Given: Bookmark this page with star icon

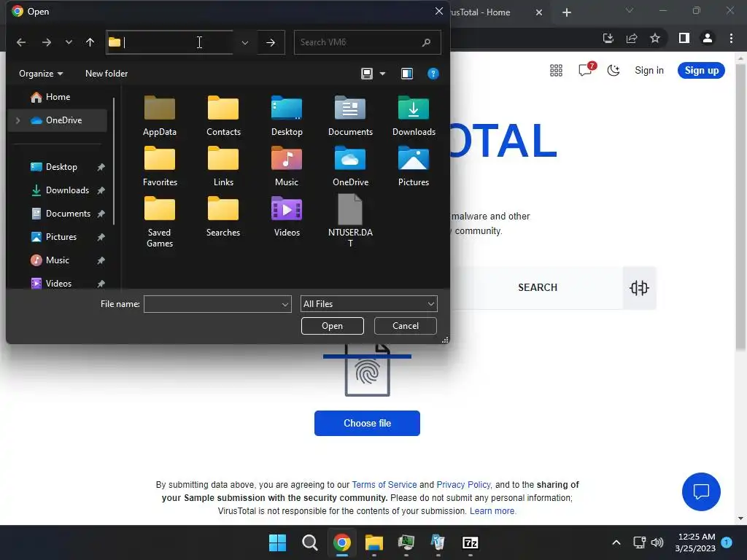Looking at the screenshot, I should click(655, 38).
